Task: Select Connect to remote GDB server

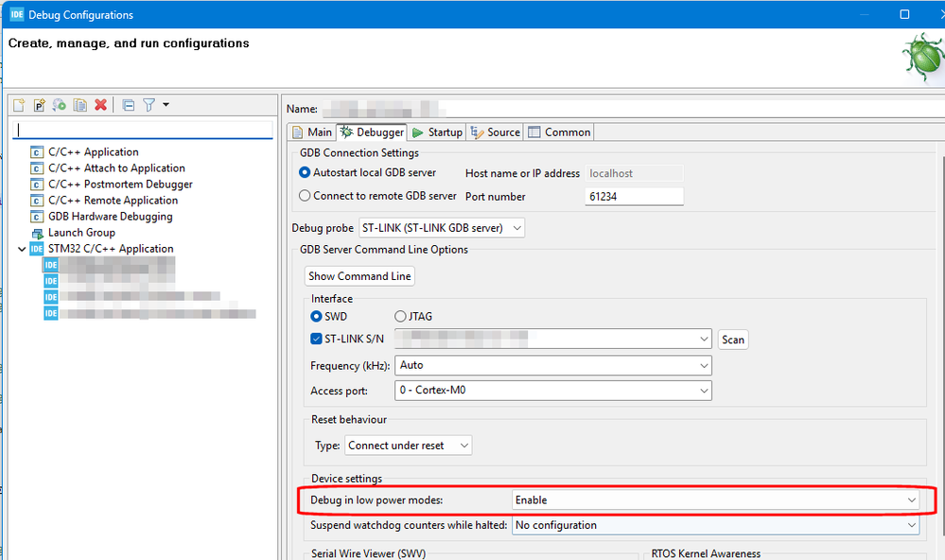Action: (305, 196)
